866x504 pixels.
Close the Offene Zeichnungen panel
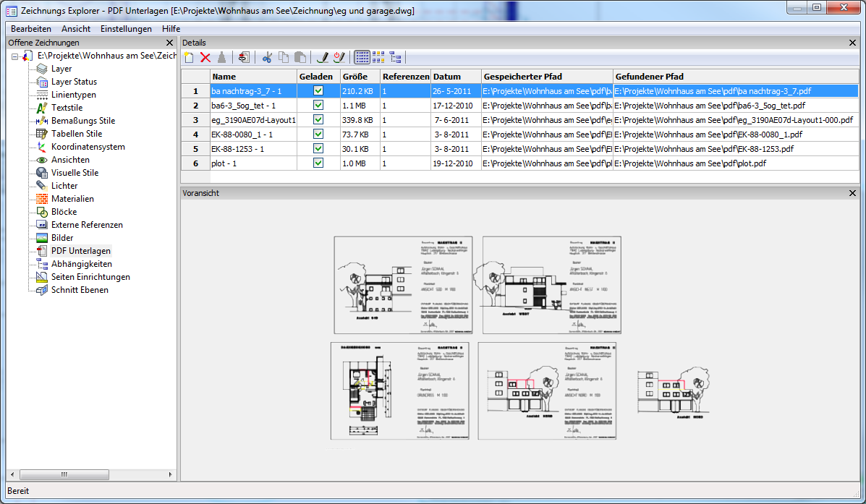tap(169, 43)
